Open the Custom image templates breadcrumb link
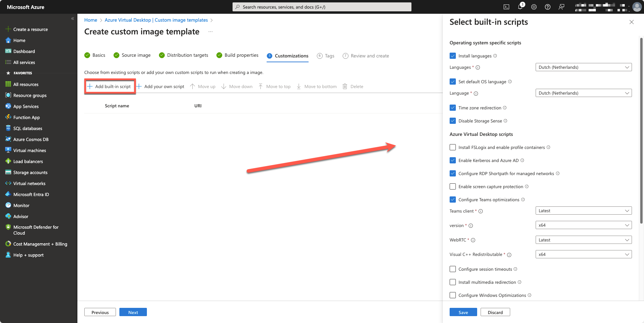644x323 pixels. [156, 20]
